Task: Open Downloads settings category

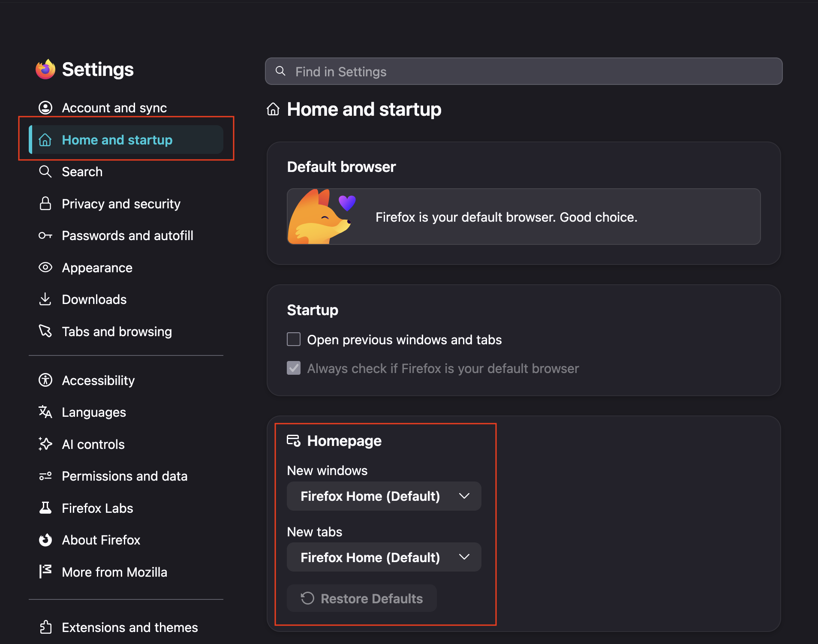Action: 126,299
